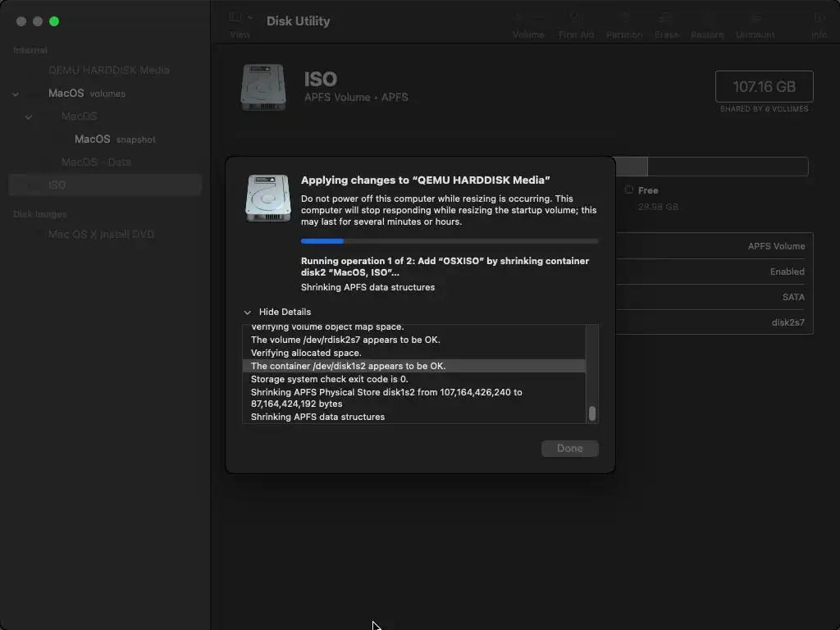
Task: Click the 107.16 GB capacity box
Action: [x=764, y=86]
